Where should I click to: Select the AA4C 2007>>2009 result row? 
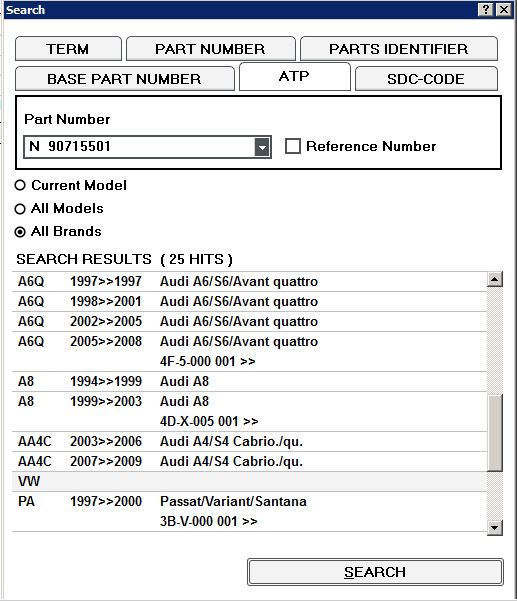point(249,461)
